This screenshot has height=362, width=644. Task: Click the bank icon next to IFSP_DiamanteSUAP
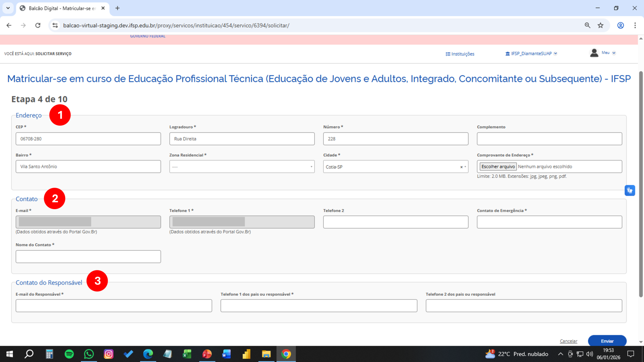tap(507, 54)
